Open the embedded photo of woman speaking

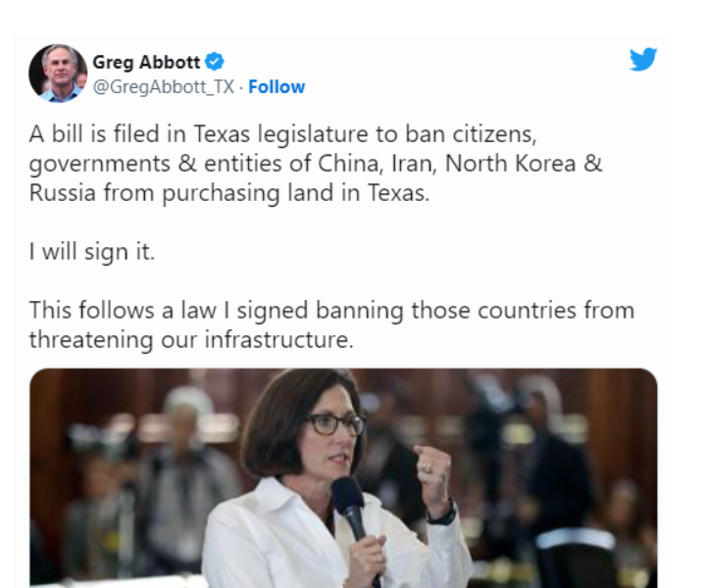[x=343, y=478]
